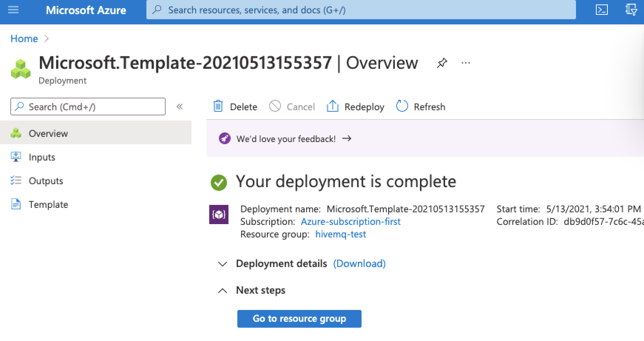This screenshot has width=644, height=341.
Task: Click the Your deployment is complete heading
Action: [x=346, y=182]
